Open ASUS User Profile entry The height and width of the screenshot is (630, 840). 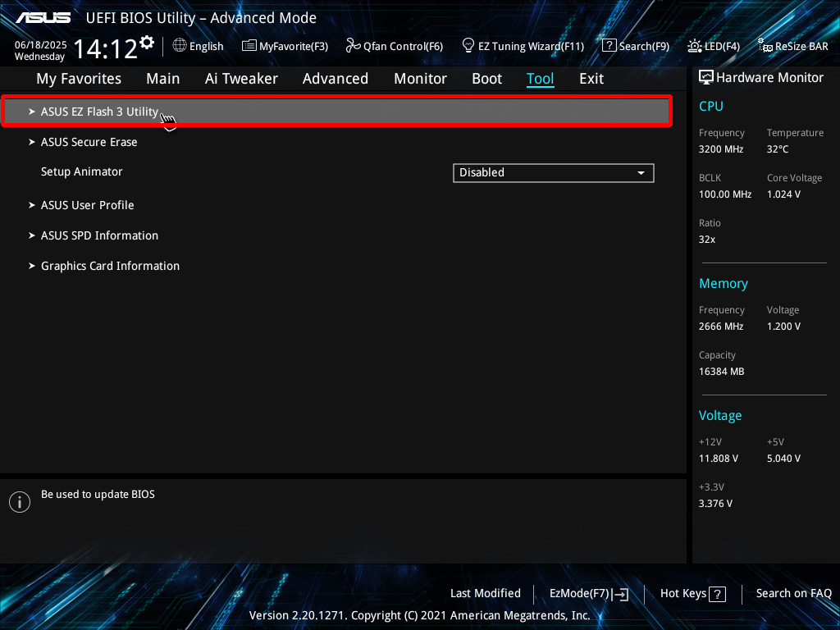coord(87,204)
